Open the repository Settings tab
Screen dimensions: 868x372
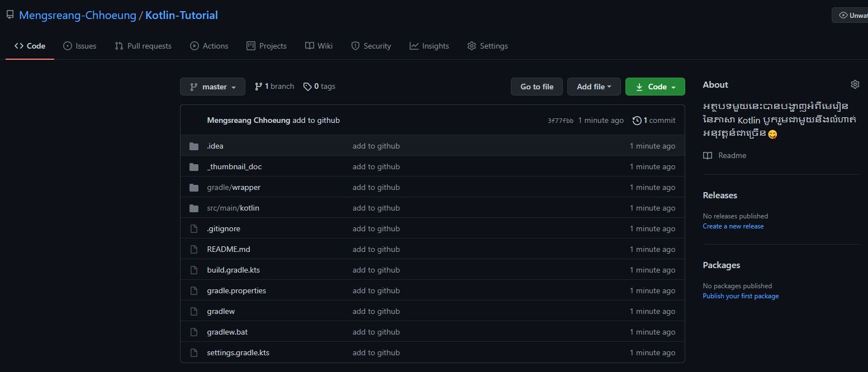click(487, 46)
